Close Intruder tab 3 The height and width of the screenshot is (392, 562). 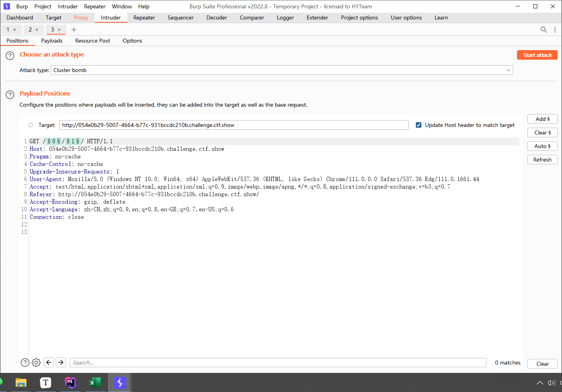pyautogui.click(x=59, y=29)
